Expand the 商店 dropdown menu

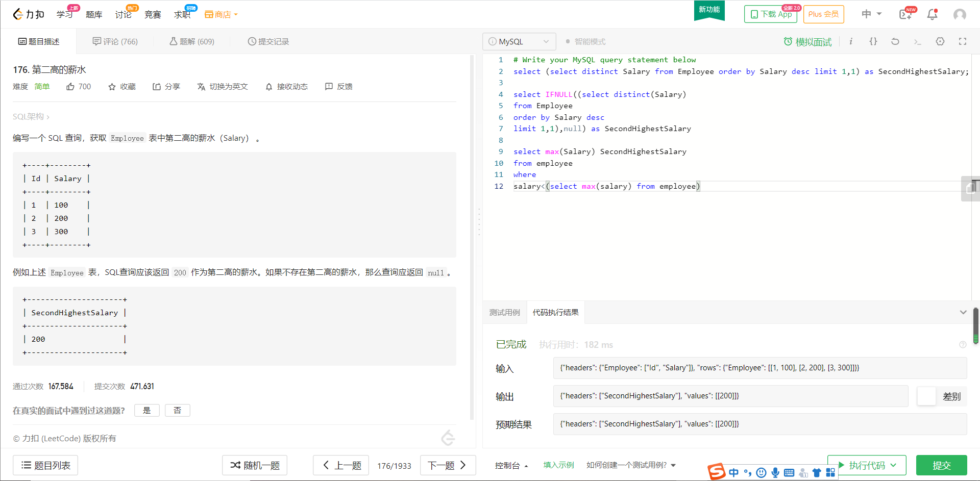coord(220,14)
